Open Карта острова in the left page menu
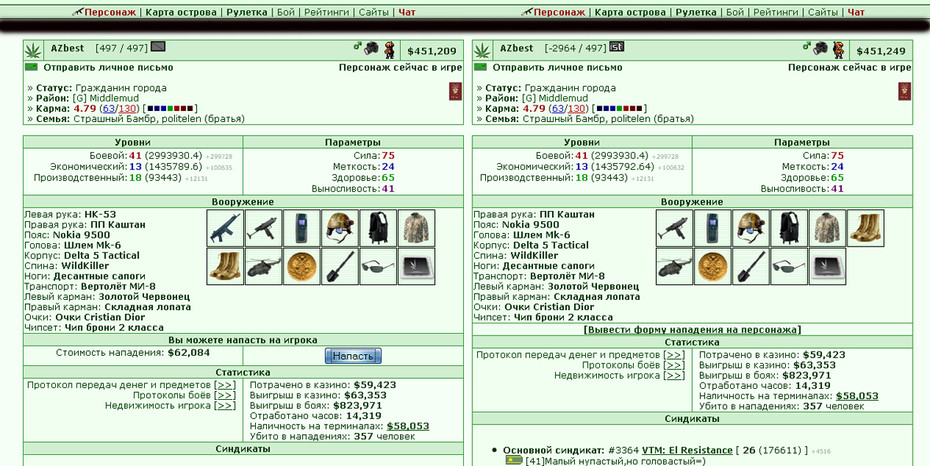Screen dimensions: 930x466 (181, 12)
